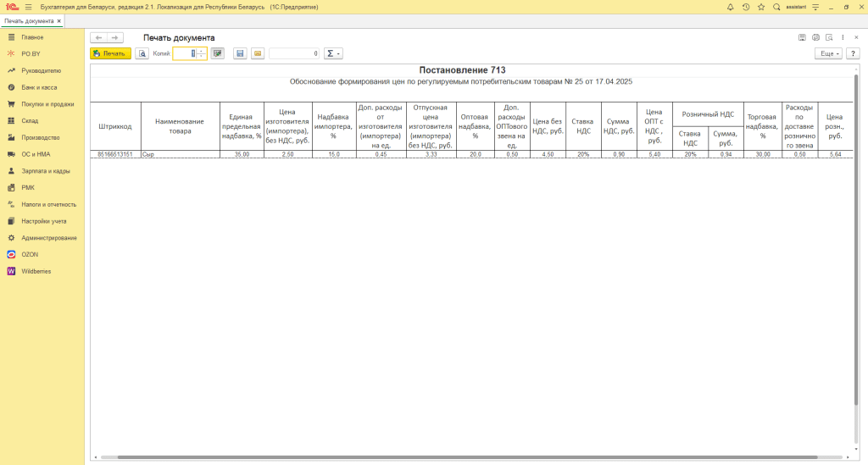The height and width of the screenshot is (465, 868).
Task: Open print preview icon
Action: point(142,53)
